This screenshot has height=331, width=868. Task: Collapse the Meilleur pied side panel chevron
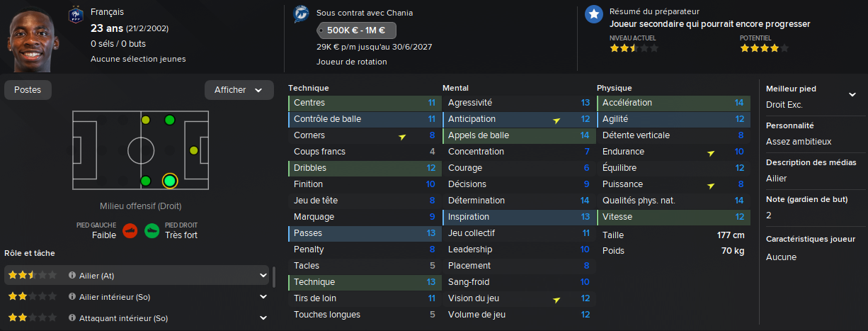point(852,94)
